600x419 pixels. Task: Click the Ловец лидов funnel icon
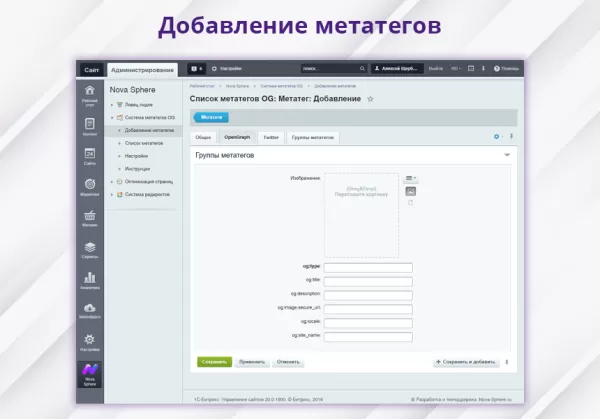[119, 105]
